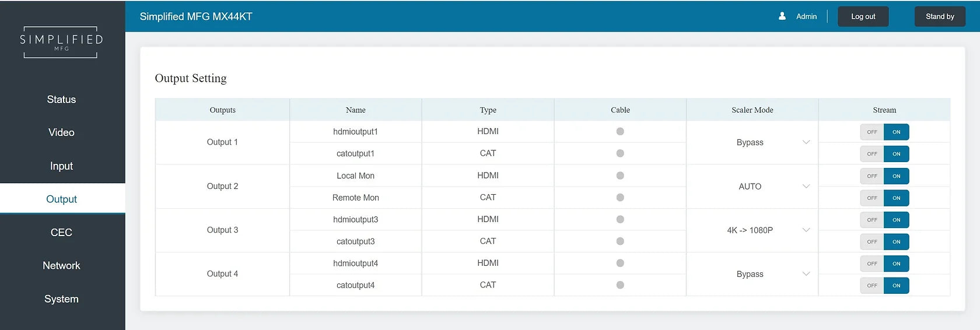Click cable status dot for catoutput3
This screenshot has width=980, height=330.
620,241
